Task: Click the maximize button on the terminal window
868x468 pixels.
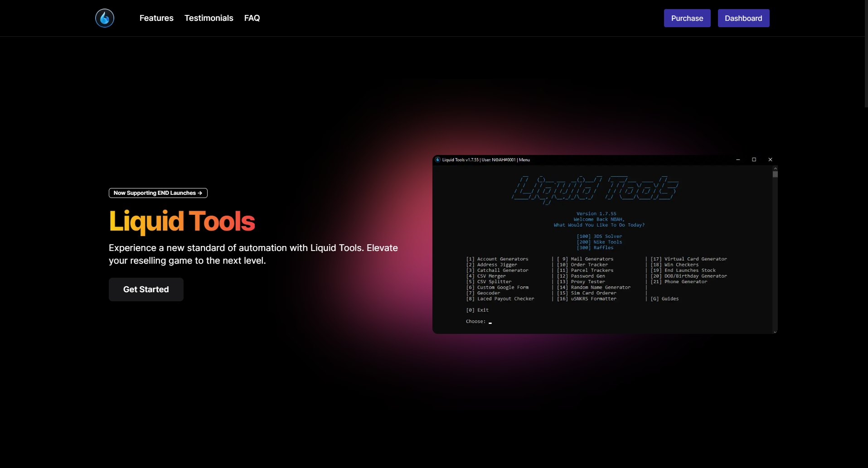Action: [x=754, y=160]
